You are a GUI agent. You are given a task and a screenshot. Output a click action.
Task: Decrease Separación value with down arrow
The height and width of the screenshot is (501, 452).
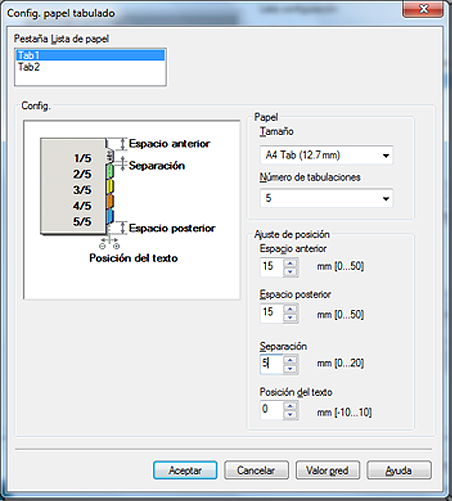[290, 369]
